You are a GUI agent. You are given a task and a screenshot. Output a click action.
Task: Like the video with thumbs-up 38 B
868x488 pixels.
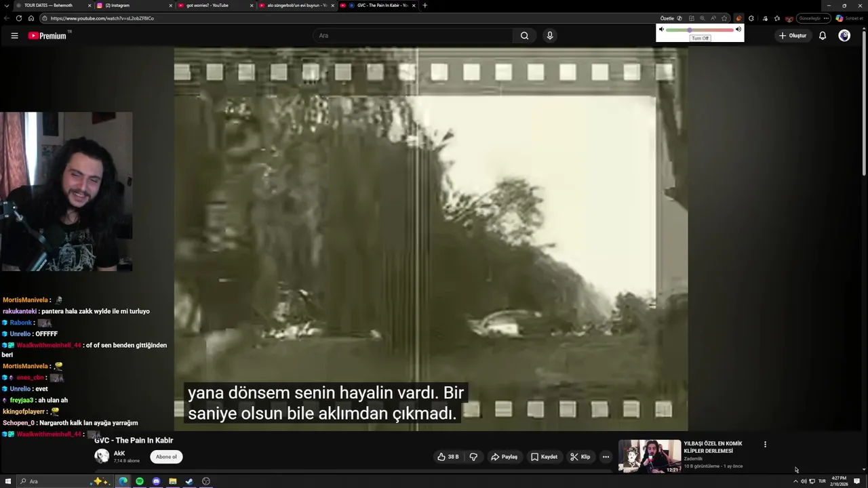coord(448,457)
